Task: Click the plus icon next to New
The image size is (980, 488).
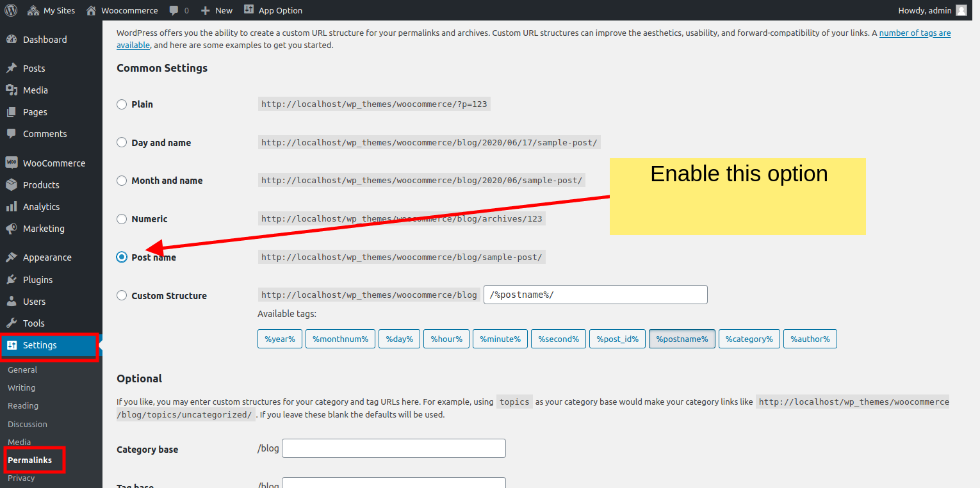Action: coord(205,10)
